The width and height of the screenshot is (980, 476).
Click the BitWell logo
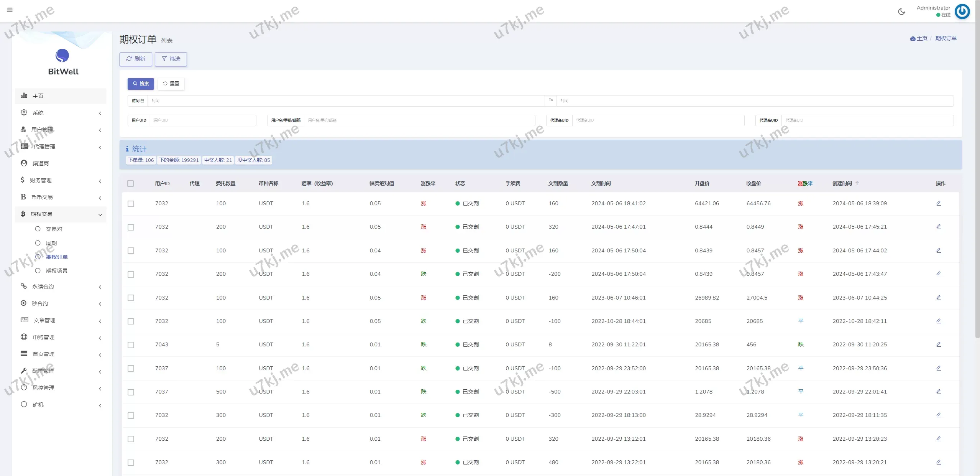coord(62,56)
